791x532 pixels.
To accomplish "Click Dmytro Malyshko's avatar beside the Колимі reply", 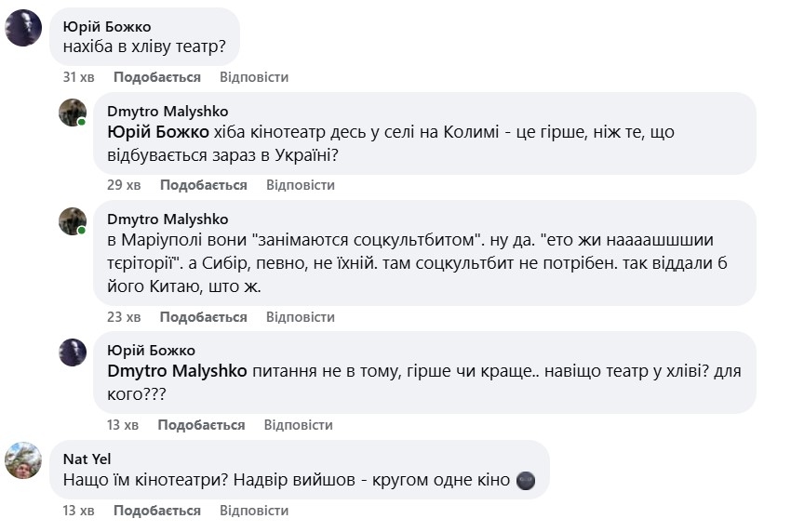I will pyautogui.click(x=73, y=113).
